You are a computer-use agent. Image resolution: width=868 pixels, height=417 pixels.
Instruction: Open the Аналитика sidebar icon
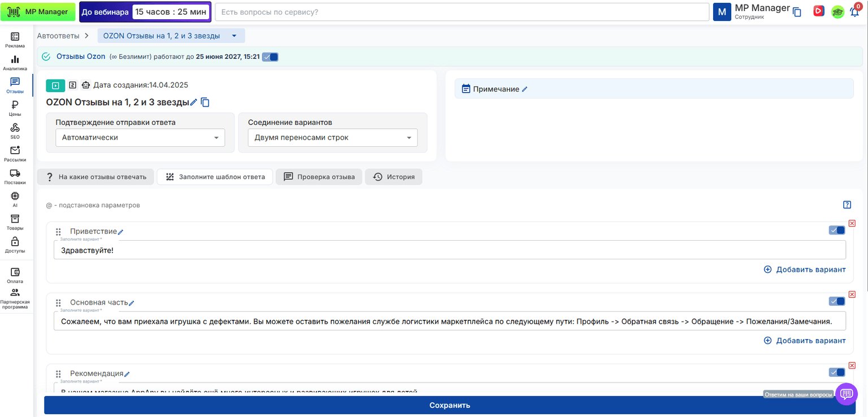click(x=15, y=63)
